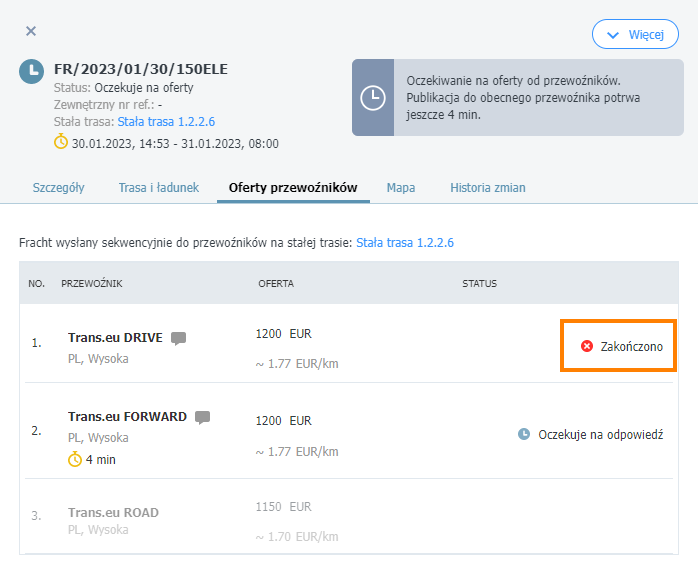Click the clock icon in the waiting banner

coord(373,97)
